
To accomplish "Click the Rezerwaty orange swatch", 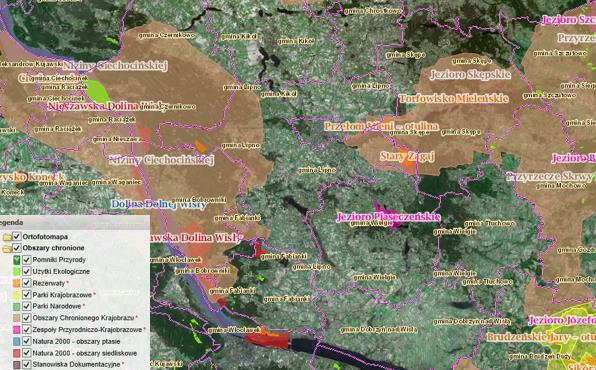I will click(x=17, y=283).
